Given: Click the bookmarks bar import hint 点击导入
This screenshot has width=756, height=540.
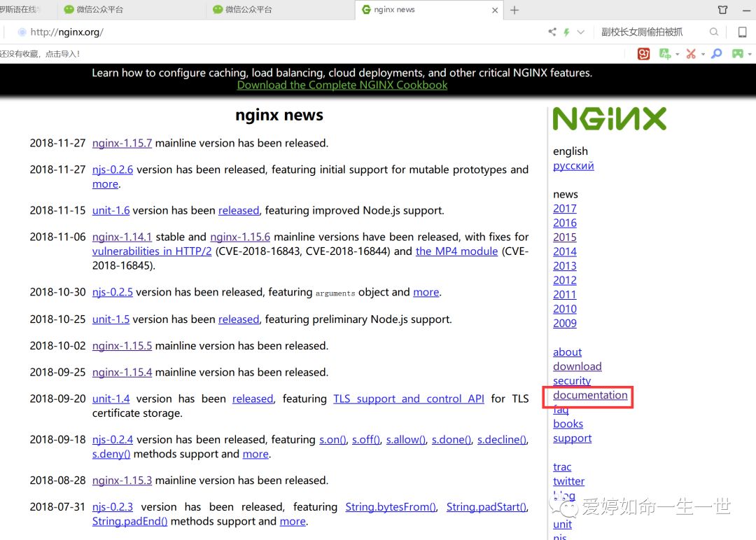Looking at the screenshot, I should pyautogui.click(x=63, y=54).
